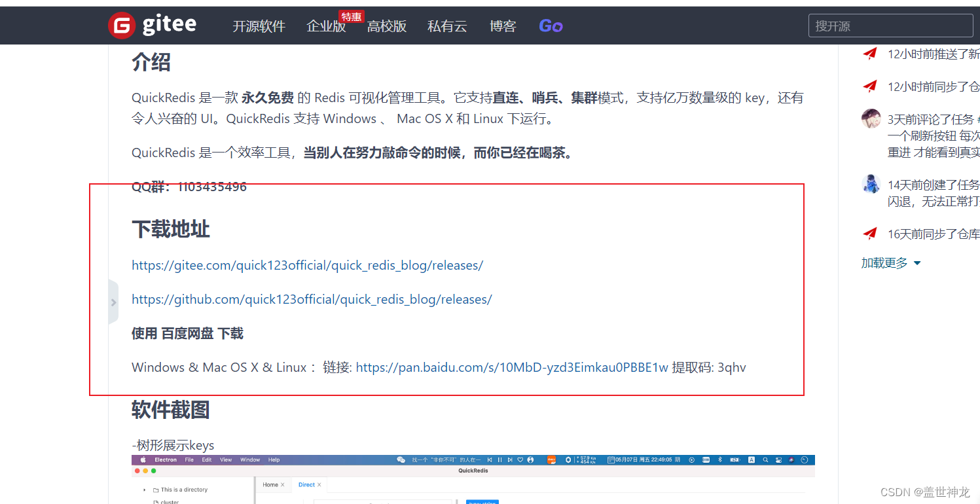This screenshot has width=980, height=504.
Task: Click the Go logo link in header
Action: [551, 26]
